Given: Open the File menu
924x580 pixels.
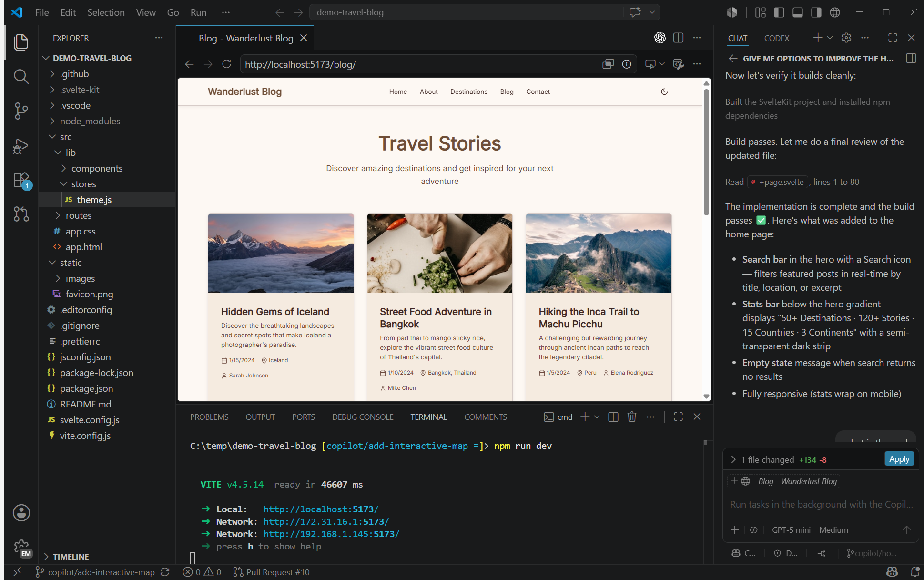Looking at the screenshot, I should tap(42, 12).
